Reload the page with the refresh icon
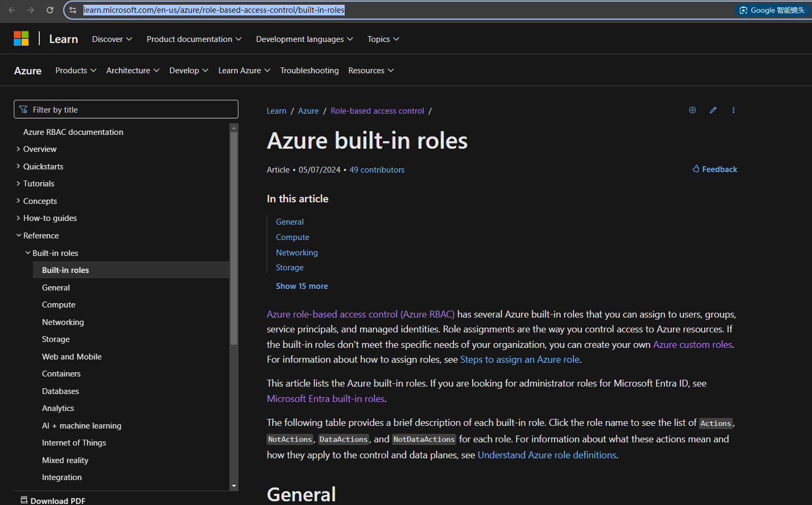This screenshot has height=505, width=812. point(50,10)
